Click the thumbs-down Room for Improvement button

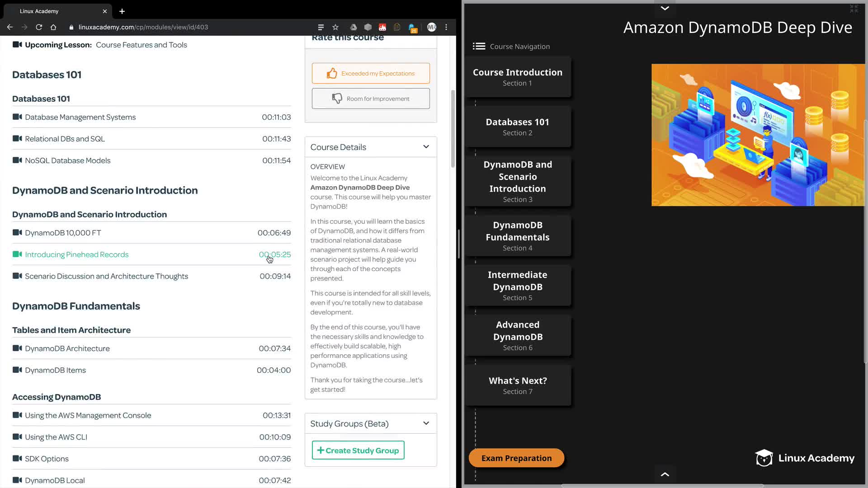tap(371, 99)
